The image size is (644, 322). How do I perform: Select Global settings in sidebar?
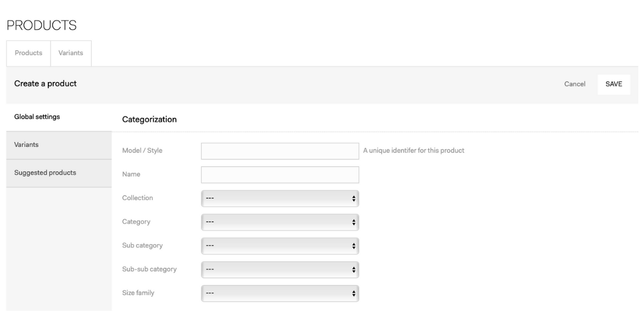click(59, 117)
